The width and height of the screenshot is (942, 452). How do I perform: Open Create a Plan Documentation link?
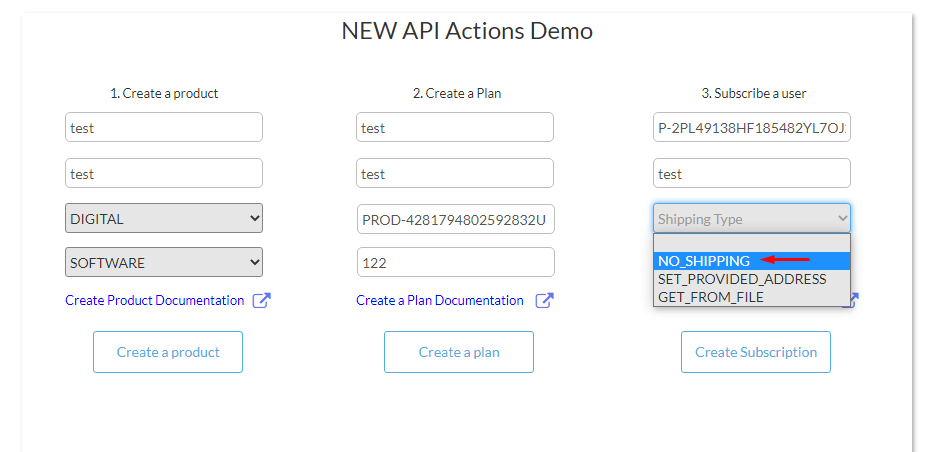coord(440,301)
